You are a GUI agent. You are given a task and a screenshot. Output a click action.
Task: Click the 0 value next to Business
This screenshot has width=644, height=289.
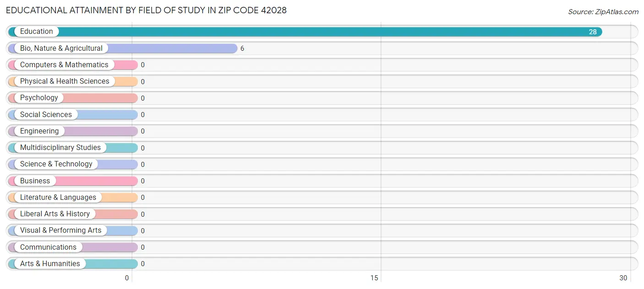[142, 181]
